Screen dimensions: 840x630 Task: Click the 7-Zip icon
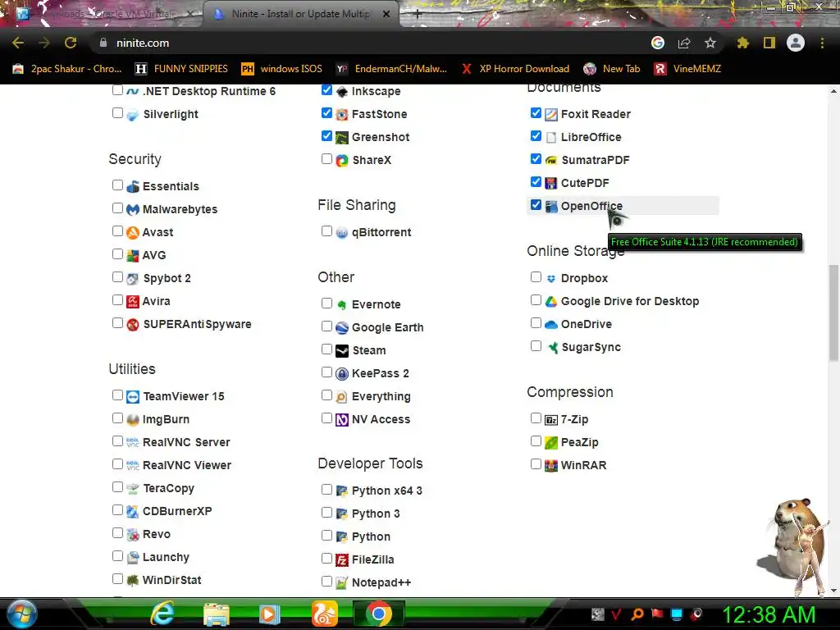pyautogui.click(x=550, y=420)
